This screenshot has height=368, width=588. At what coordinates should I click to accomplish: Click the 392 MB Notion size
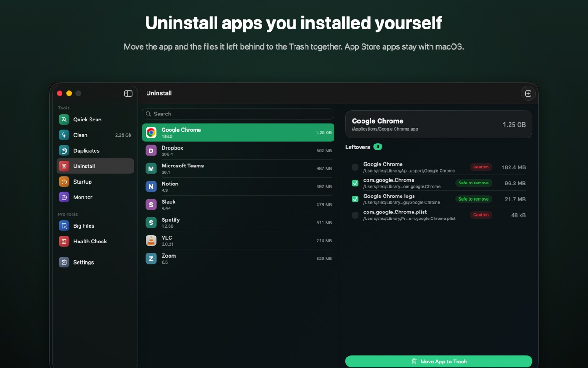pyautogui.click(x=324, y=187)
